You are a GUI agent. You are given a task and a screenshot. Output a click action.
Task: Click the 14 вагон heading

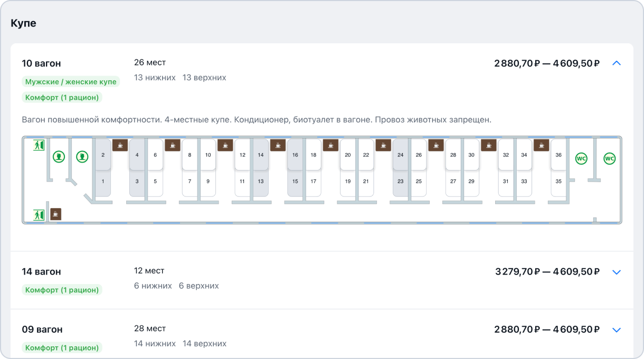pyautogui.click(x=41, y=271)
